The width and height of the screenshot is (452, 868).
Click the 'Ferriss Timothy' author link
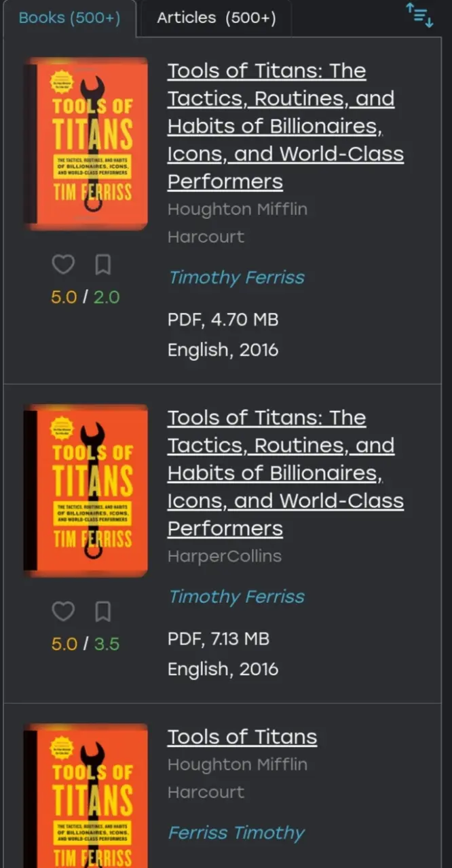(x=236, y=833)
